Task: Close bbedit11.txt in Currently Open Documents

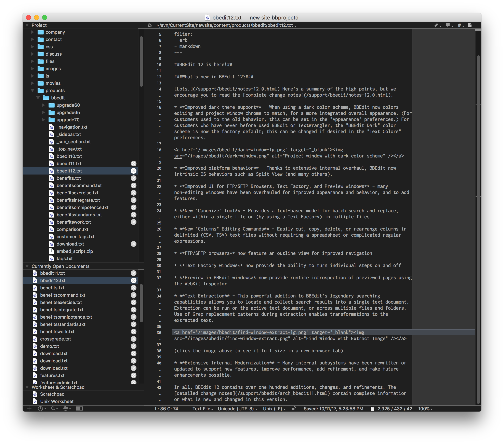Action: click(x=133, y=273)
